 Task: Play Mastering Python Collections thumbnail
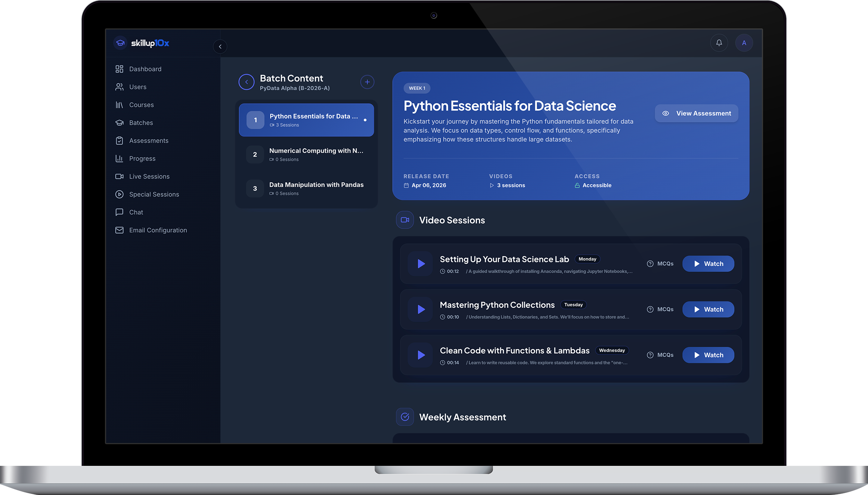(420, 309)
